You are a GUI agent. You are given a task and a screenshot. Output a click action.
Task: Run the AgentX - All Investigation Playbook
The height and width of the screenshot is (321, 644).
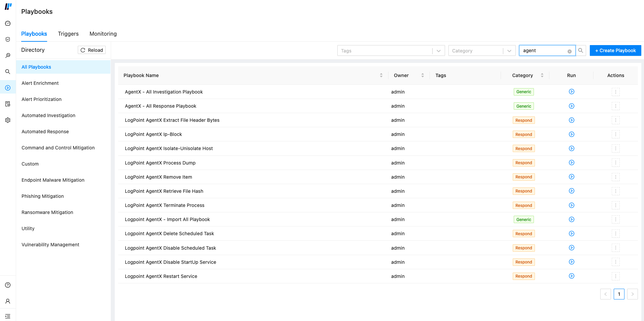coord(571,92)
